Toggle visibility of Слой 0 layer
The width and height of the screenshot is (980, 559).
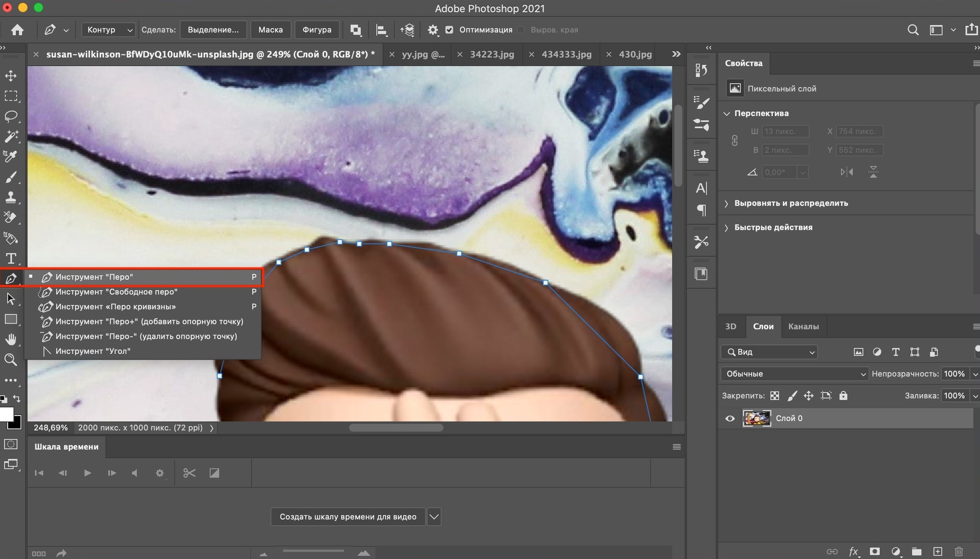click(730, 418)
